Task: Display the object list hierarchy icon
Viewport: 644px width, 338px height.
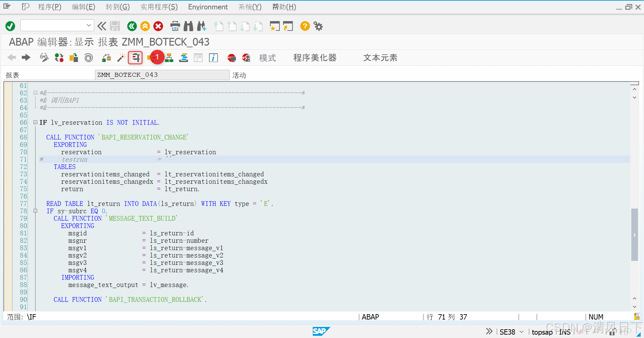Action: point(169,57)
